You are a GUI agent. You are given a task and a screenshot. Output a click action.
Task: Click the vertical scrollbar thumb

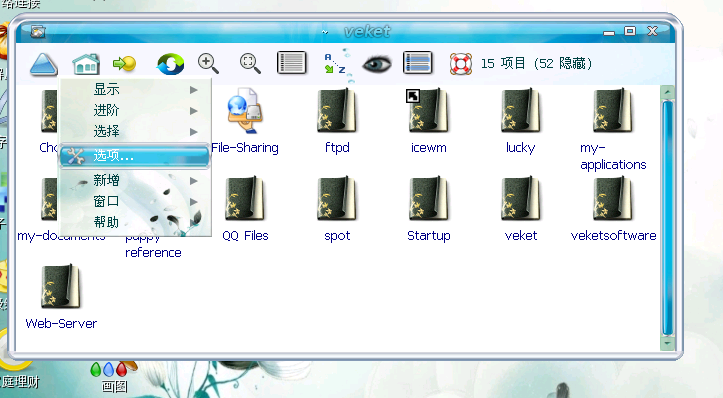(x=667, y=218)
